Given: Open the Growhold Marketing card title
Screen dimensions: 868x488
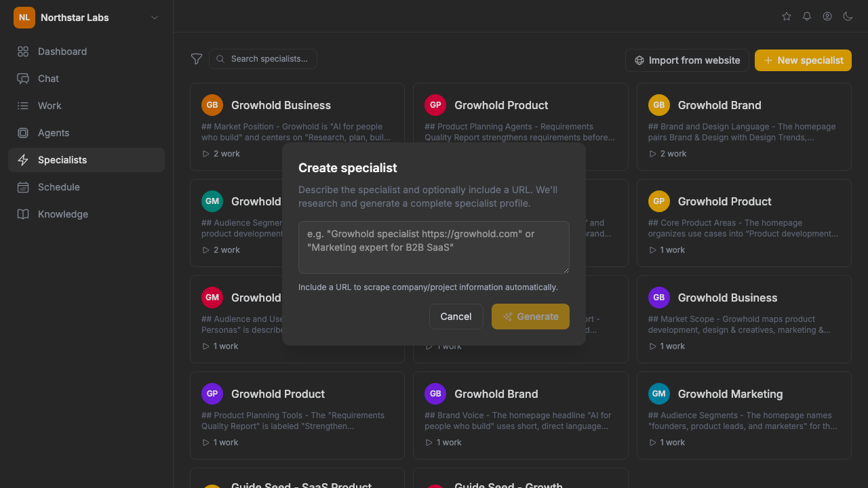Looking at the screenshot, I should click(x=730, y=394).
